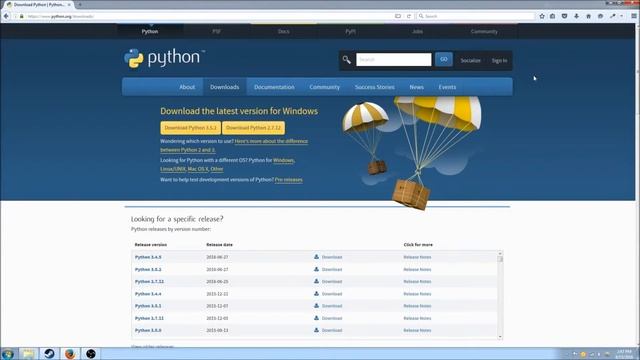Open the Success Stories menu

tap(375, 87)
